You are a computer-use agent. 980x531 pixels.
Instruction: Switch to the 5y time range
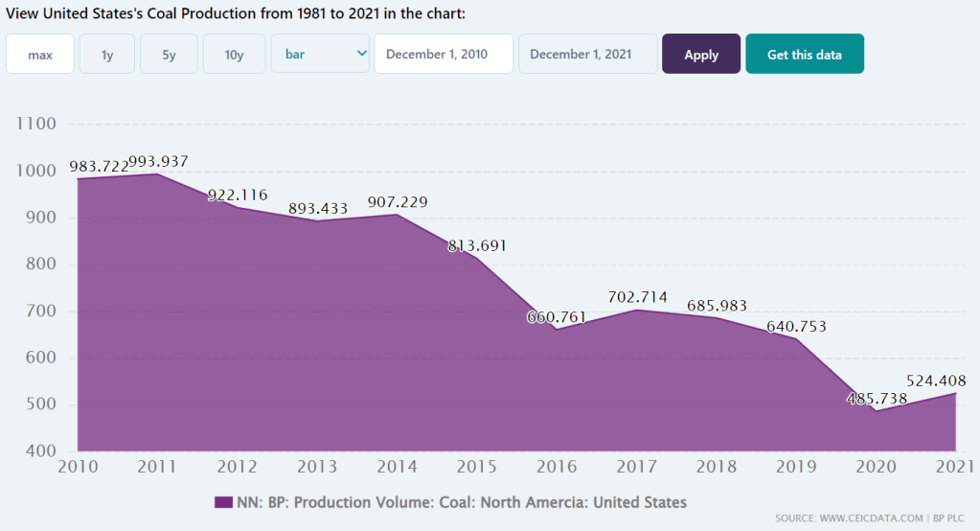[169, 55]
